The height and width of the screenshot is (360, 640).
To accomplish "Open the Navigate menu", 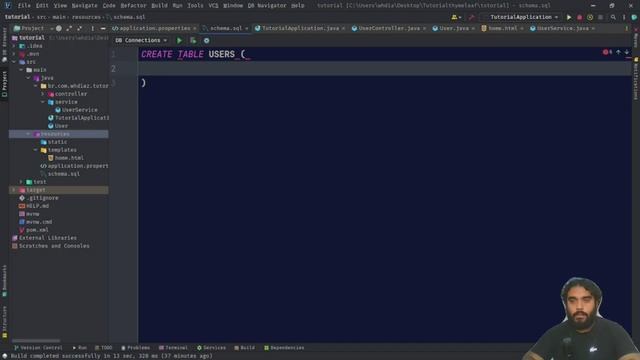I will click(84, 6).
